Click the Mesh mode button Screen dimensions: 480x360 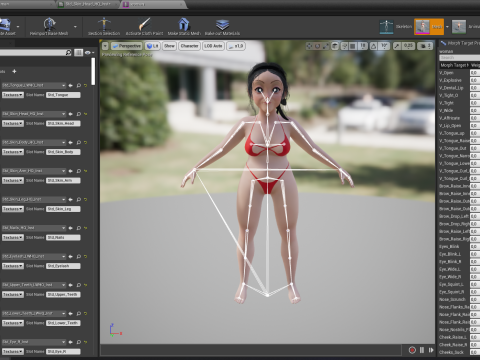429,27
